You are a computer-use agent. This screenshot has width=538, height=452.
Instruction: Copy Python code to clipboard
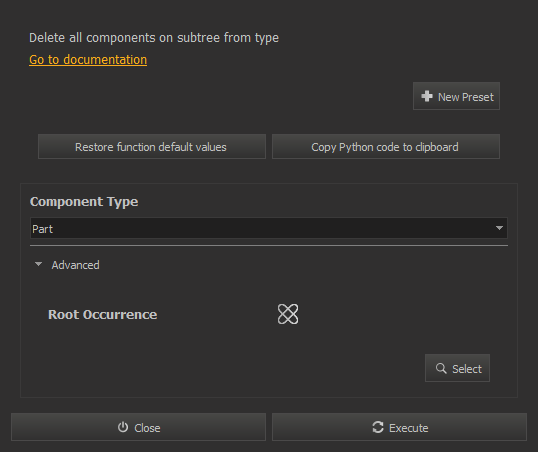(x=386, y=147)
